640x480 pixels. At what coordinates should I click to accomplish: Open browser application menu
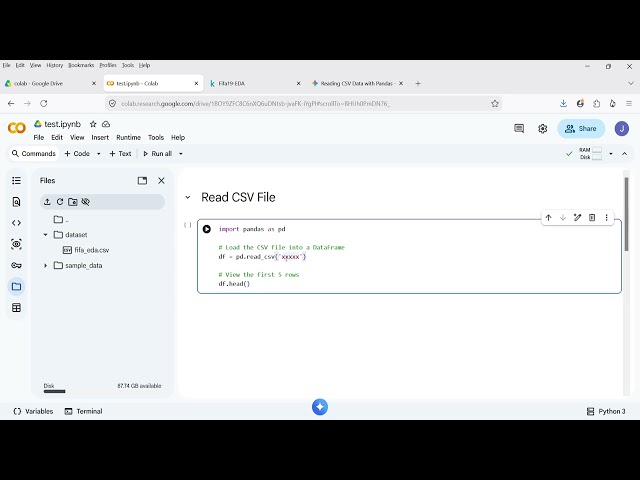tap(629, 104)
